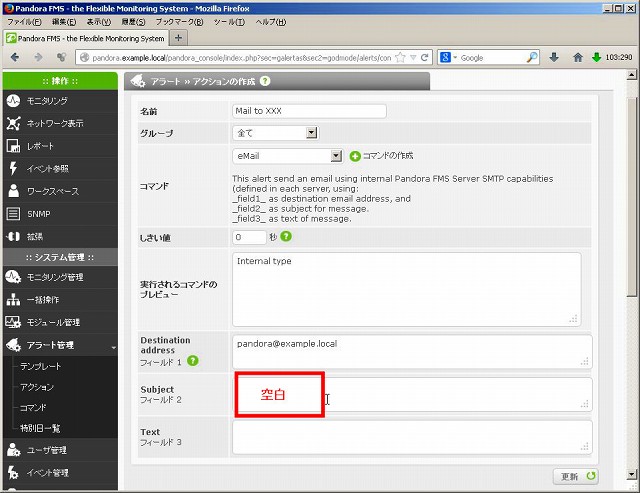Go to Firefox home page icon
Screen dimensions: 640x493
[x=578, y=58]
